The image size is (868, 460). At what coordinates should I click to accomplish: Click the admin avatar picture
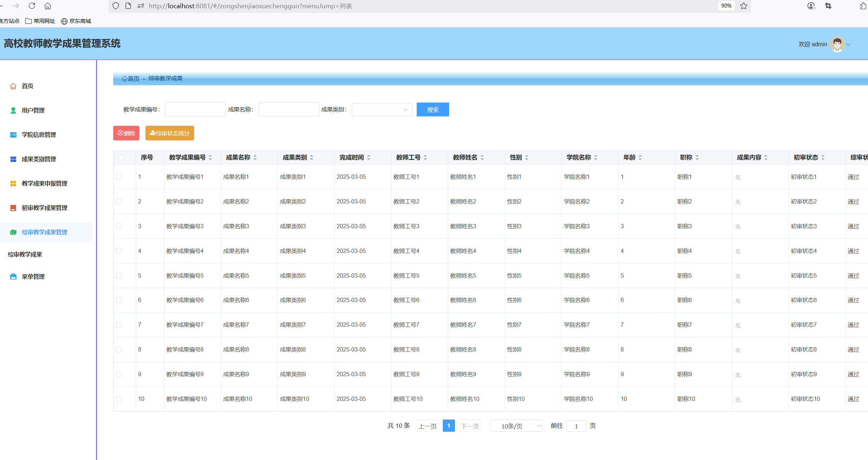coord(837,44)
